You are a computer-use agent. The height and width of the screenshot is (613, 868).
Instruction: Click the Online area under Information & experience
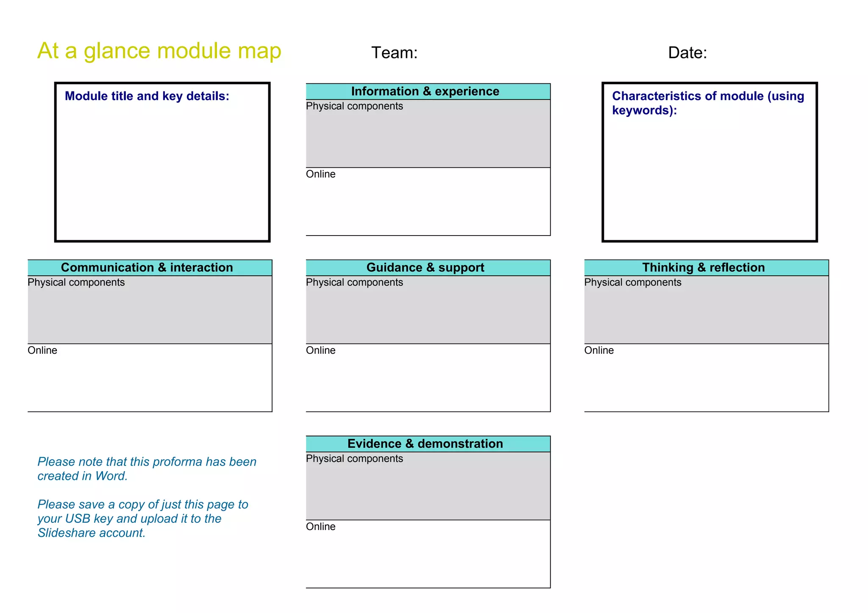click(428, 203)
